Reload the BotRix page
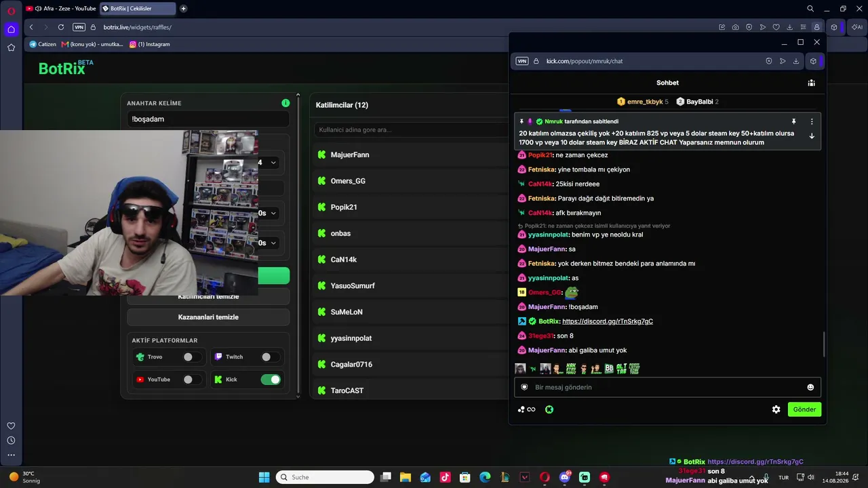Viewport: 868px width, 488px height. (x=61, y=27)
